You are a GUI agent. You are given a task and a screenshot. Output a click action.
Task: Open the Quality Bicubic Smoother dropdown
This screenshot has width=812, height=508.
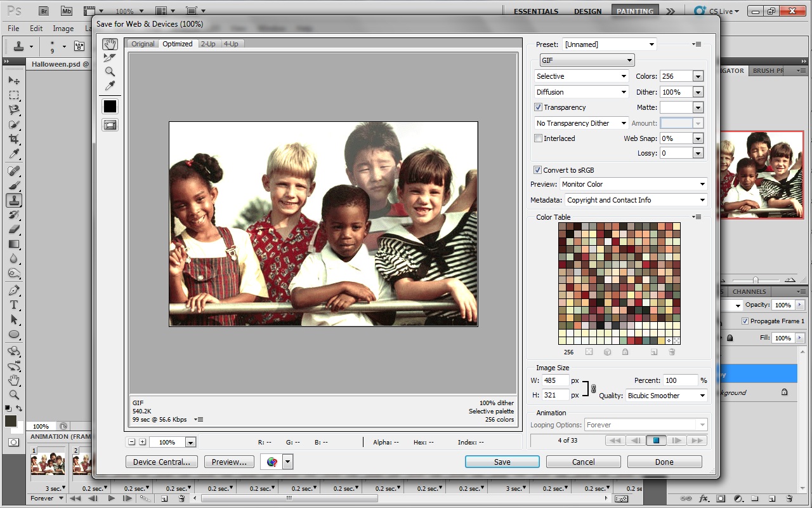coord(666,396)
